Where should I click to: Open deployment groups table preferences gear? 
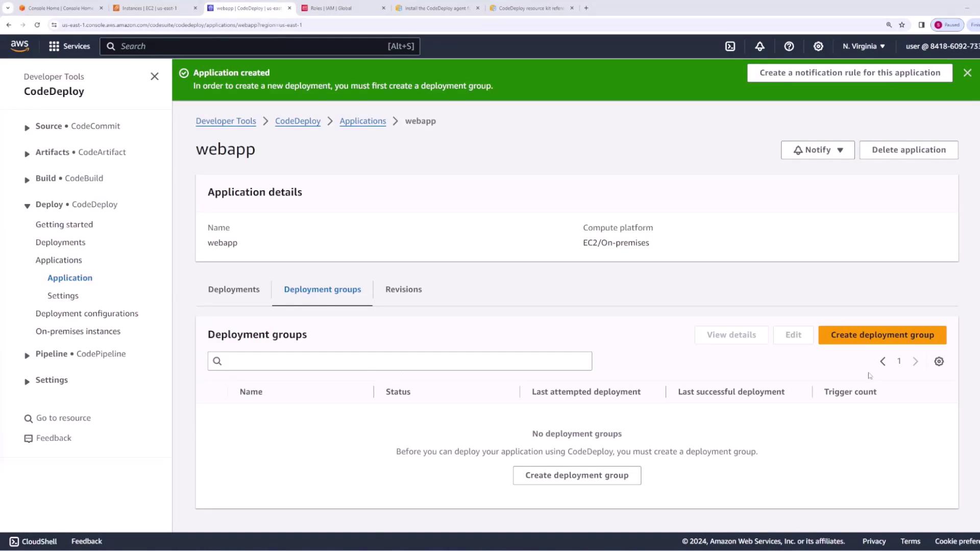(939, 361)
